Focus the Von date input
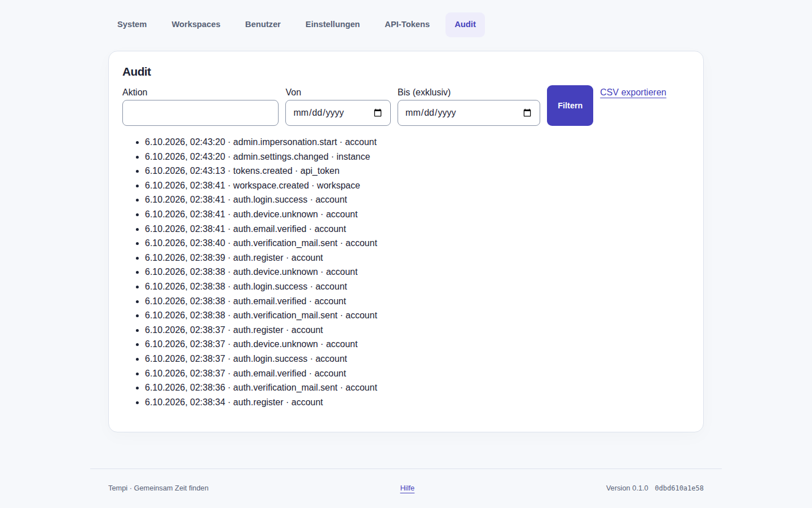This screenshot has width=812, height=508. coord(338,113)
